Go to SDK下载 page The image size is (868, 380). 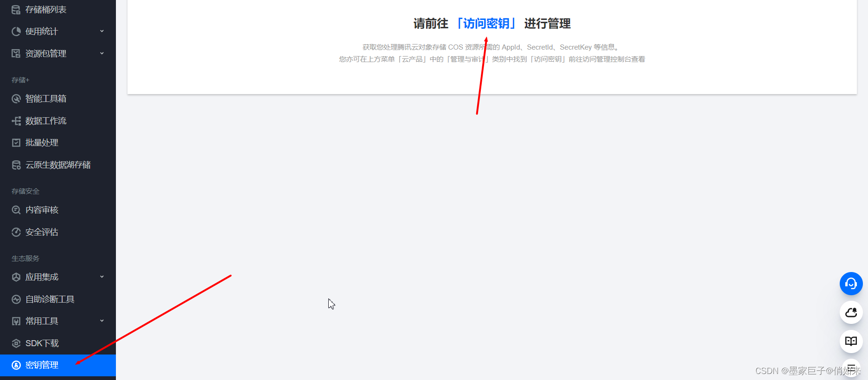[x=58, y=343]
